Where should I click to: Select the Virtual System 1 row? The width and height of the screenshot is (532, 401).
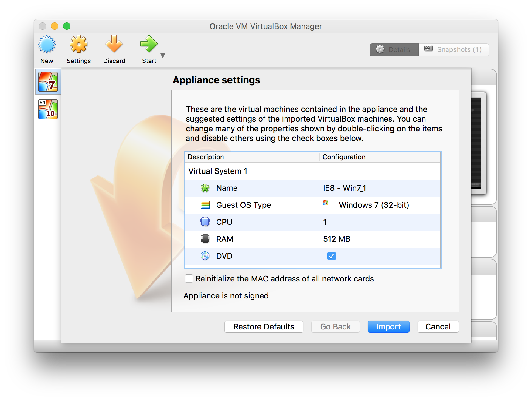click(x=312, y=171)
